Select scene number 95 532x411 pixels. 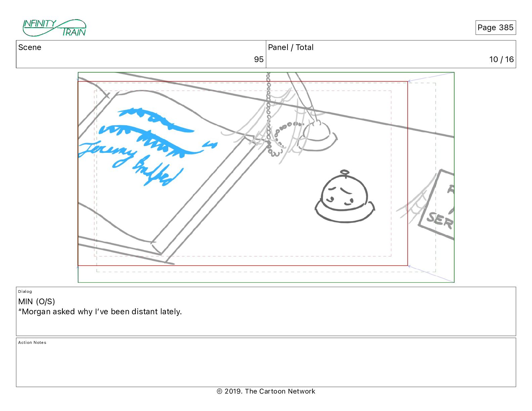click(x=259, y=59)
